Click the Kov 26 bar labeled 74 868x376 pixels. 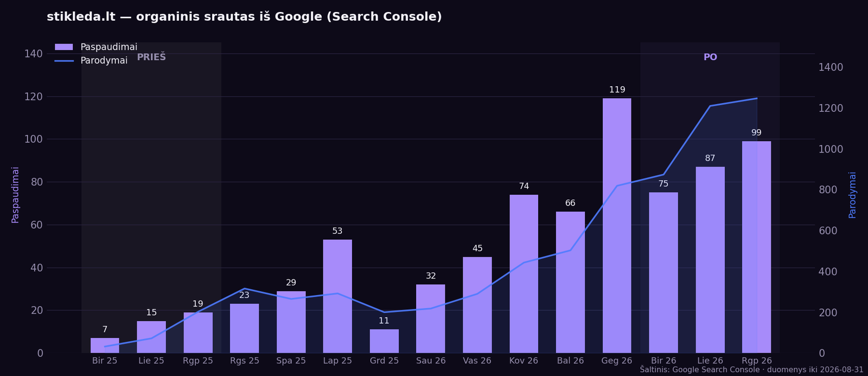(x=524, y=274)
